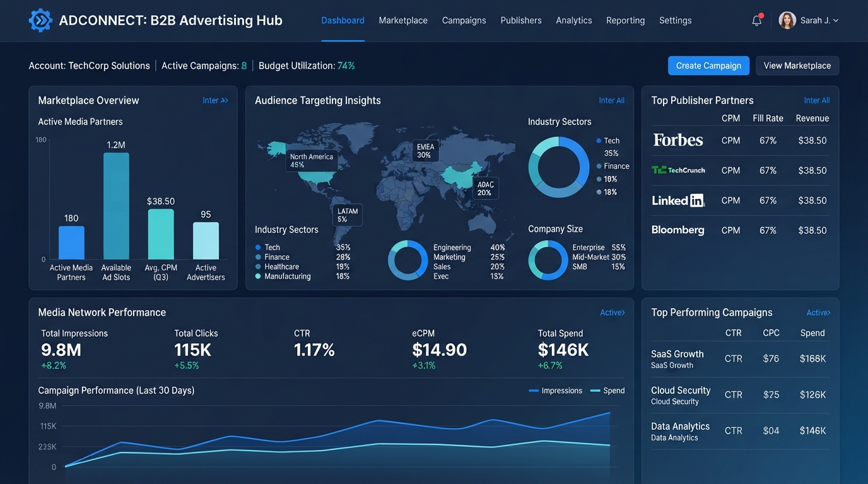Open the Cloud Security campaign row
This screenshot has height=484, width=868.
click(741, 395)
